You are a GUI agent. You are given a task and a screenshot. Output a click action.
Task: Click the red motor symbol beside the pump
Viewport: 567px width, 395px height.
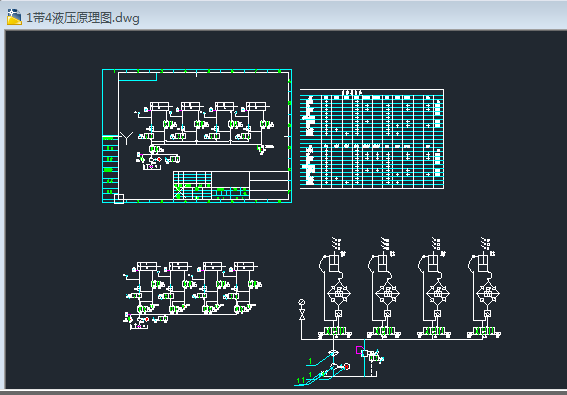[x=347, y=366]
